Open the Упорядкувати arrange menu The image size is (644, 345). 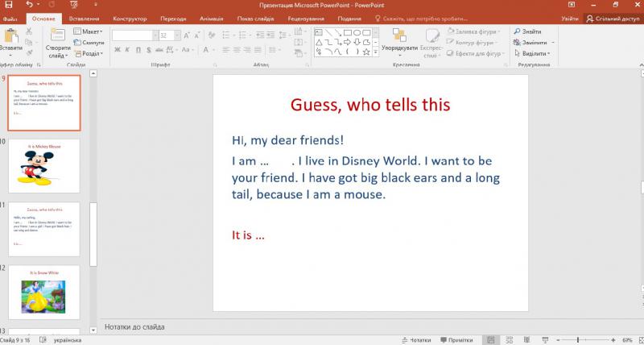click(399, 43)
